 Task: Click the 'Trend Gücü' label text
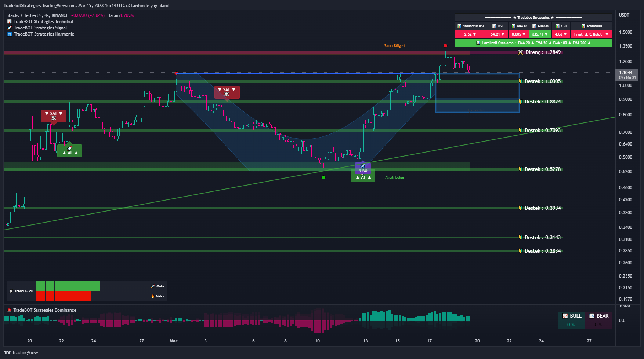[x=24, y=291]
